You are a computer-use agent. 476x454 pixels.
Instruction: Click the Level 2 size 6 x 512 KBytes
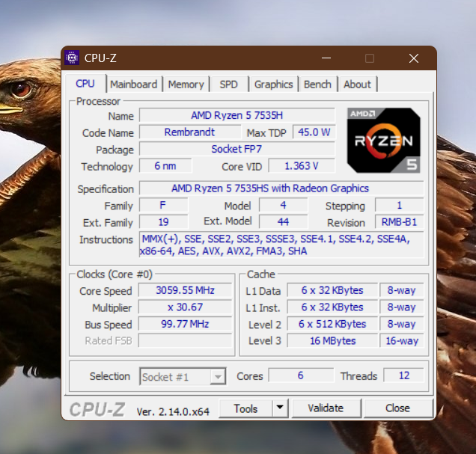click(x=332, y=324)
